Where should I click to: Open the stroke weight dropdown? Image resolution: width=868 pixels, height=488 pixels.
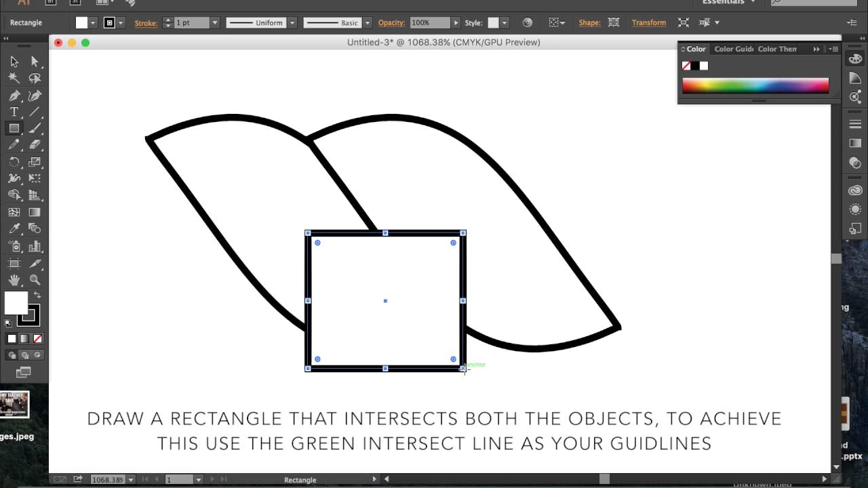(215, 22)
